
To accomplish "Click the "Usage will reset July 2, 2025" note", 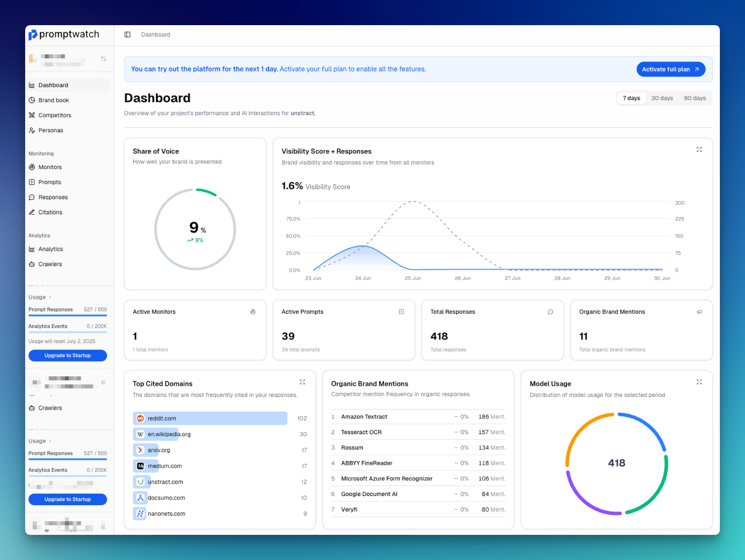I will (62, 341).
